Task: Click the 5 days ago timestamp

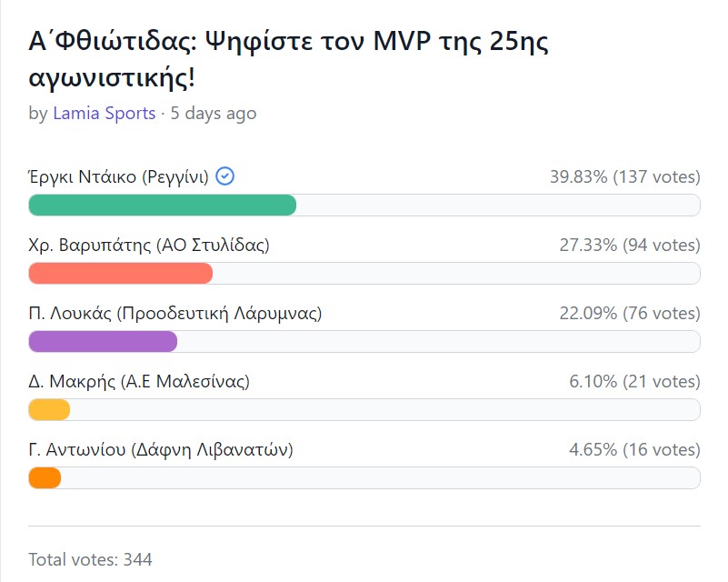Action: [x=214, y=114]
